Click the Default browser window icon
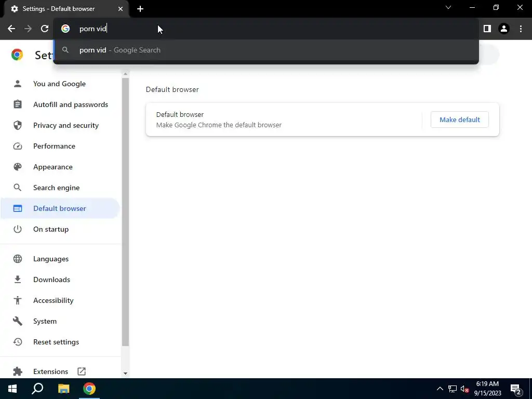Viewport: 532px width, 399px height. pyautogui.click(x=18, y=208)
